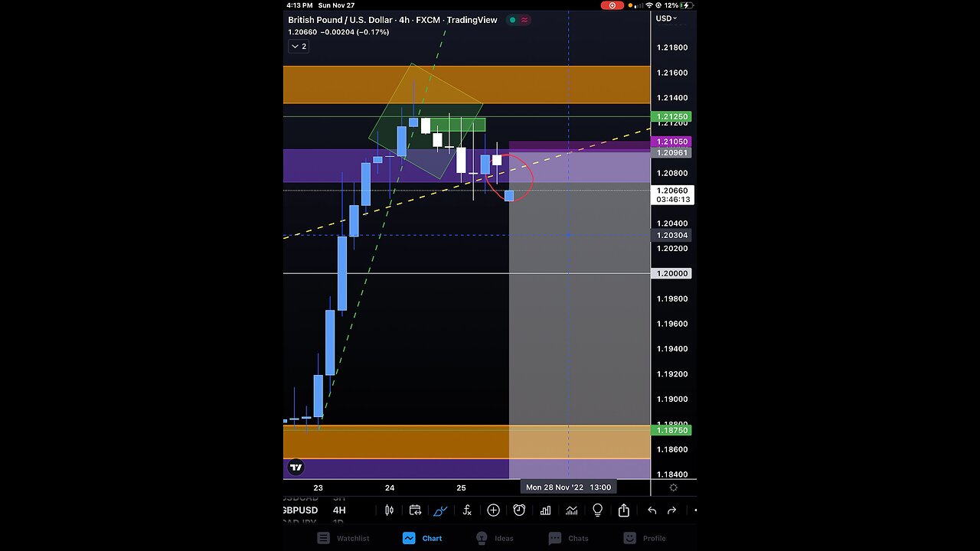Image resolution: width=980 pixels, height=551 pixels.
Task: Toggle the green market status dot
Action: click(512, 20)
